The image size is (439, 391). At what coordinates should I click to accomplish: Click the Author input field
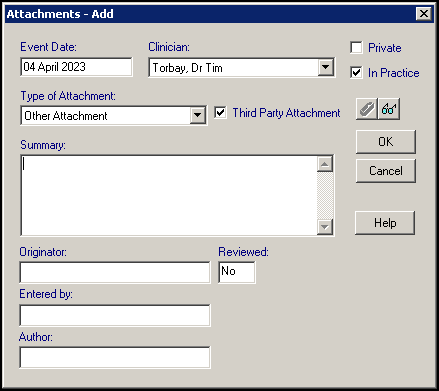coord(115,357)
